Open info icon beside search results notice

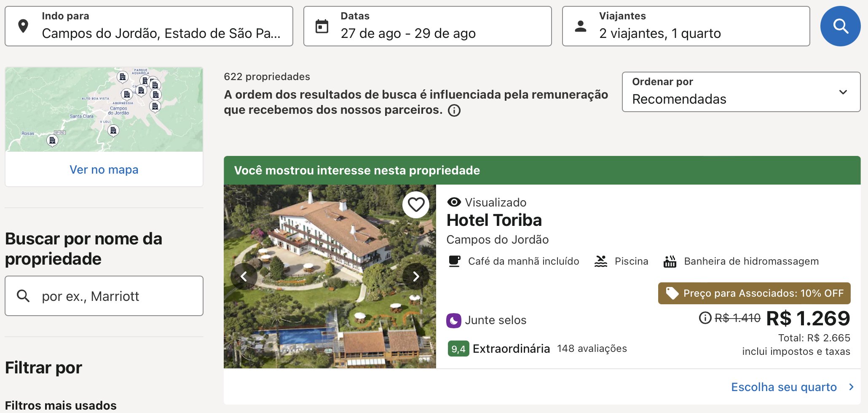pyautogui.click(x=454, y=110)
